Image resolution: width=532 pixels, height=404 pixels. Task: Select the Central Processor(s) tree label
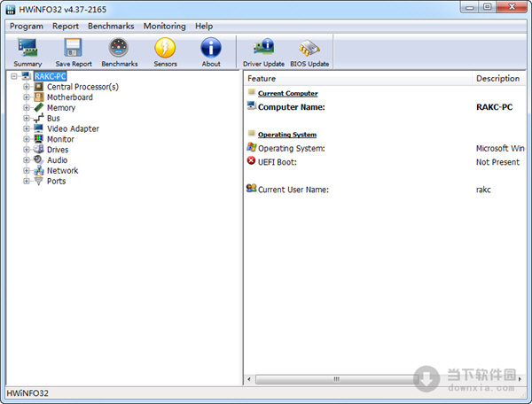[82, 87]
